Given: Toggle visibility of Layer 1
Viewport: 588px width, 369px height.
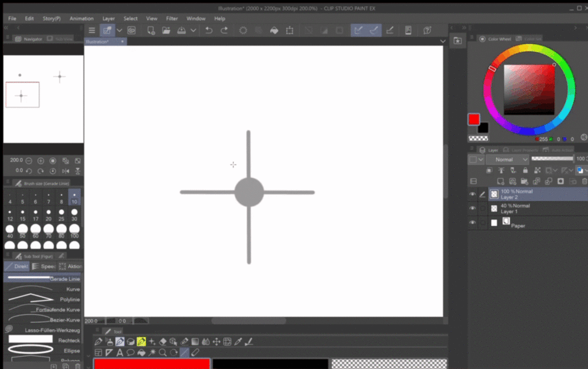Looking at the screenshot, I should (472, 209).
